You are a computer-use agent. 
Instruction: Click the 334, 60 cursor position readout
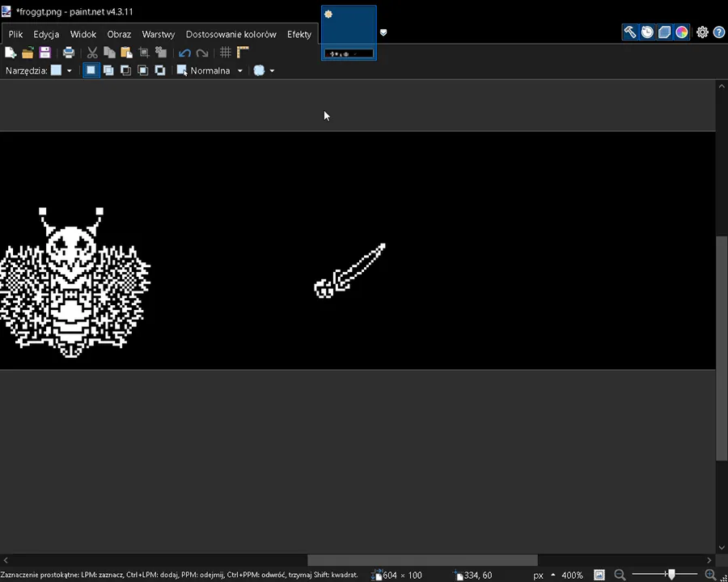pyautogui.click(x=478, y=576)
